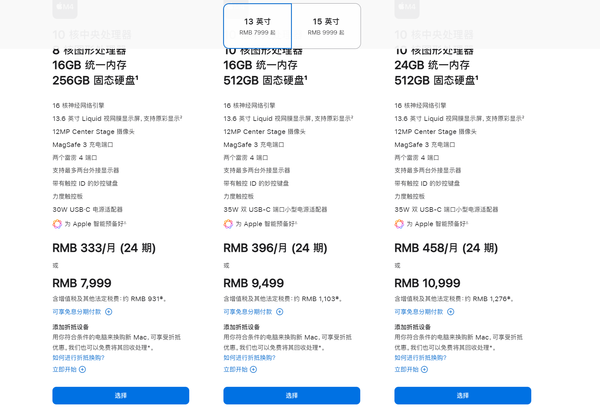
Task: Click plus circle icon next to 立即开始, 24GB model
Action: [x=424, y=369]
